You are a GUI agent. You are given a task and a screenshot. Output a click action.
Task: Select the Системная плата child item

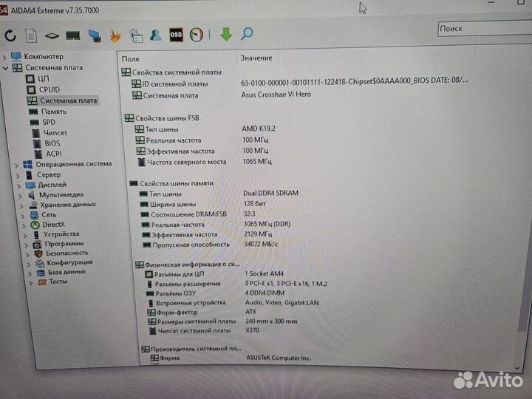[x=68, y=100]
